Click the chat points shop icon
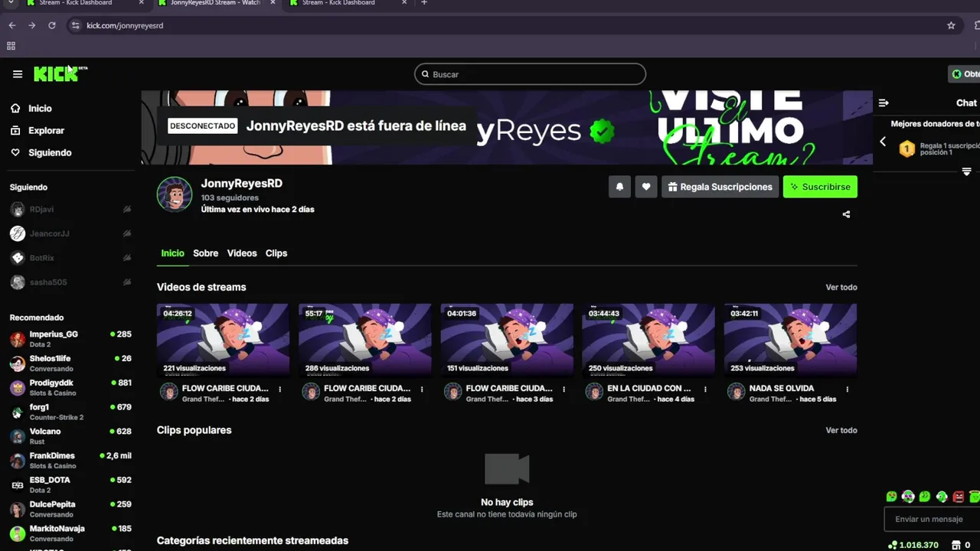Image resolution: width=980 pixels, height=551 pixels. point(955,545)
